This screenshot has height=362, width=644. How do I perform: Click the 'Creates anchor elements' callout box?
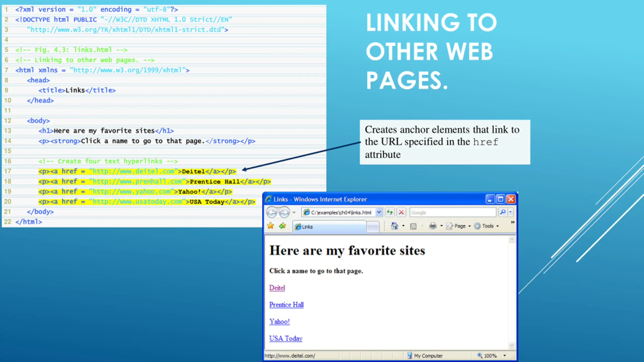445,142
